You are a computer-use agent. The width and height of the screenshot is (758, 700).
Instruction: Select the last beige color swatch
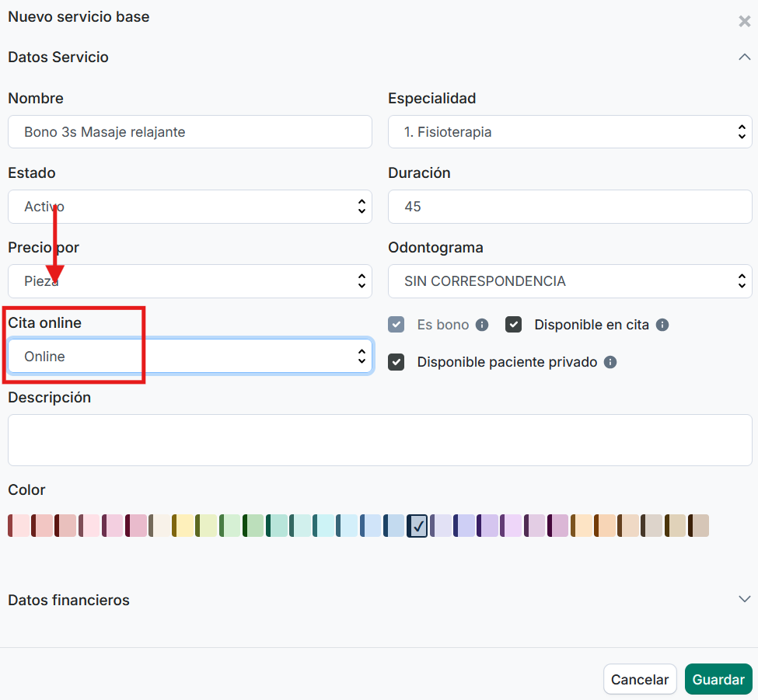[698, 525]
